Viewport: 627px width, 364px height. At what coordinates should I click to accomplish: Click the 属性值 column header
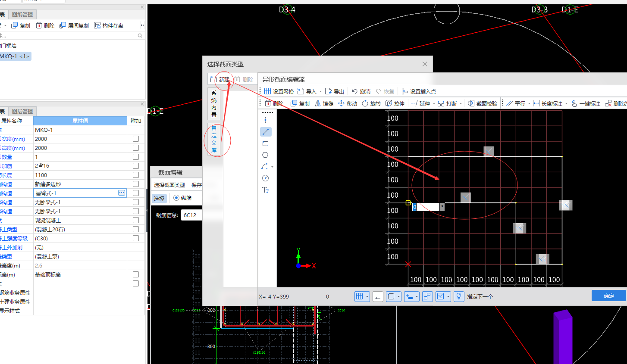pos(80,121)
